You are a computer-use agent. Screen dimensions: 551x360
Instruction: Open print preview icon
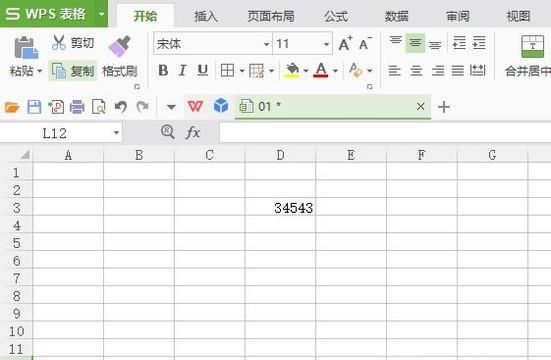pos(98,107)
